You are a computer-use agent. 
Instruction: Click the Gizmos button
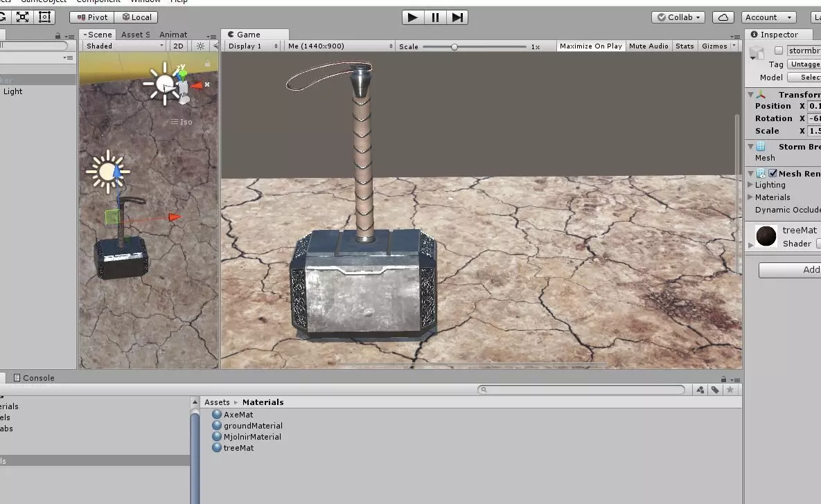(x=714, y=46)
